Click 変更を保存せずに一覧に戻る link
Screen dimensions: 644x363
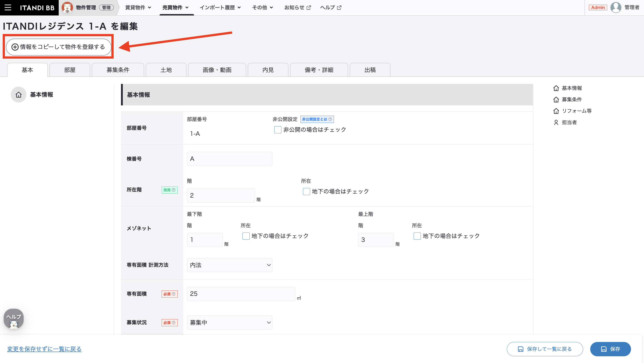(44, 349)
